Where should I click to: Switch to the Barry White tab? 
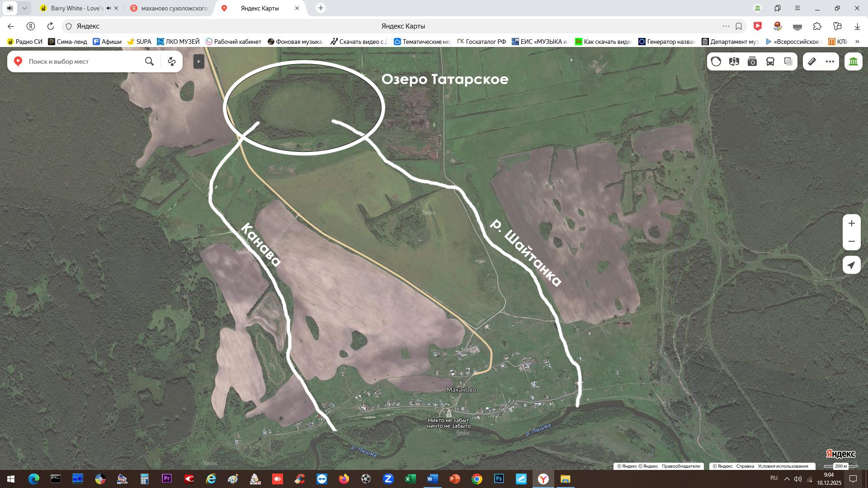[x=77, y=8]
